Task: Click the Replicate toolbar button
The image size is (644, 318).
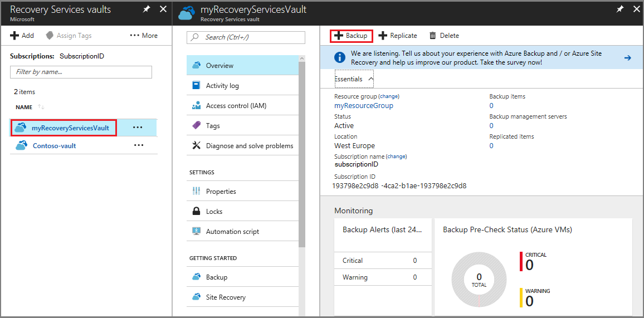Action: pyautogui.click(x=398, y=36)
